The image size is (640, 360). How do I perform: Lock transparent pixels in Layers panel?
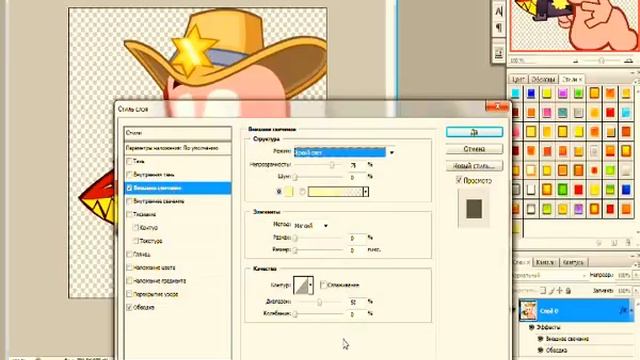pos(543,291)
